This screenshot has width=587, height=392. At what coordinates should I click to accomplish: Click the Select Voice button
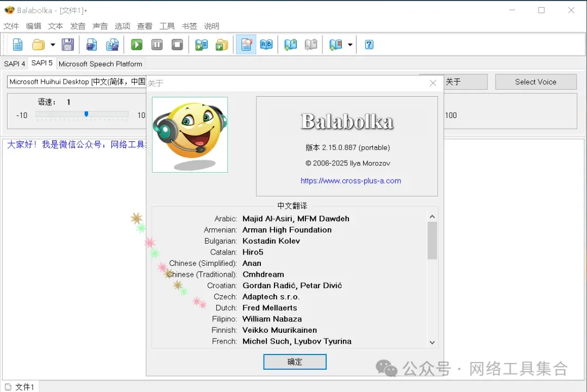coord(536,82)
